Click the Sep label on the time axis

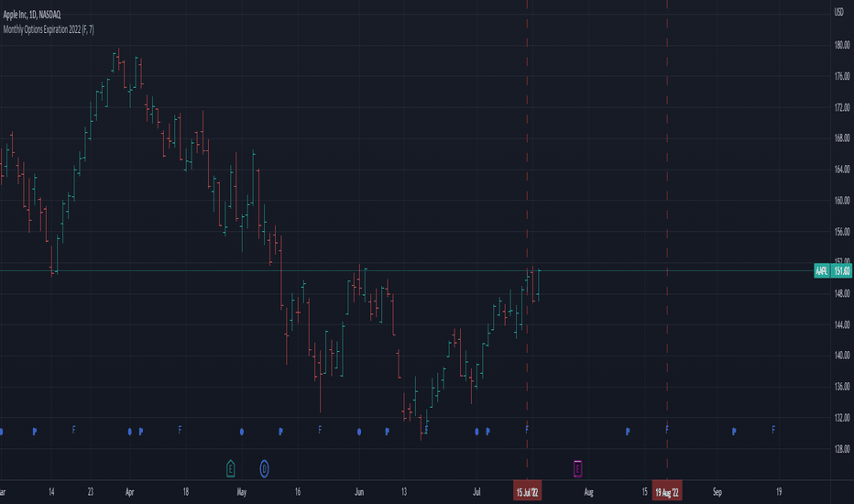[717, 492]
